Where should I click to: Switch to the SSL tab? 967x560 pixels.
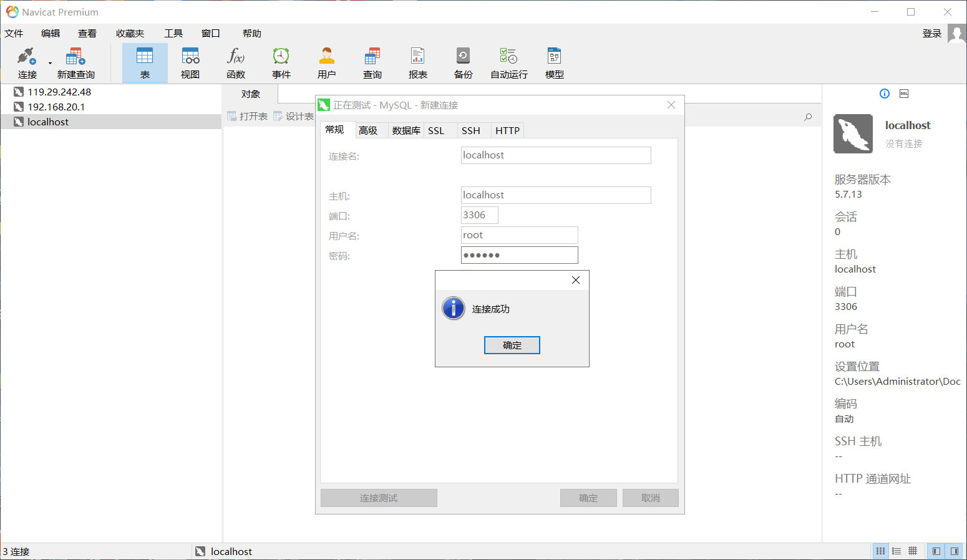click(436, 130)
